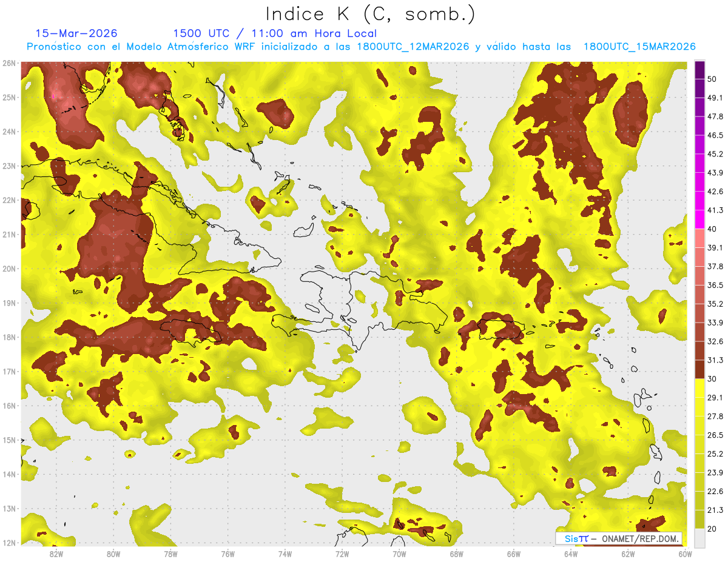Click the legend value 46.5

click(715, 135)
